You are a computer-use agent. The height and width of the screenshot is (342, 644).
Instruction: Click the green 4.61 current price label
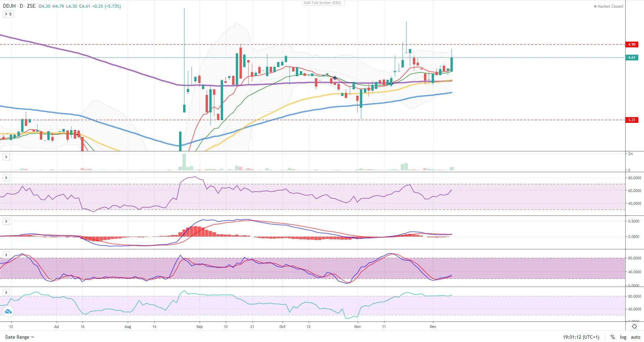tap(632, 57)
